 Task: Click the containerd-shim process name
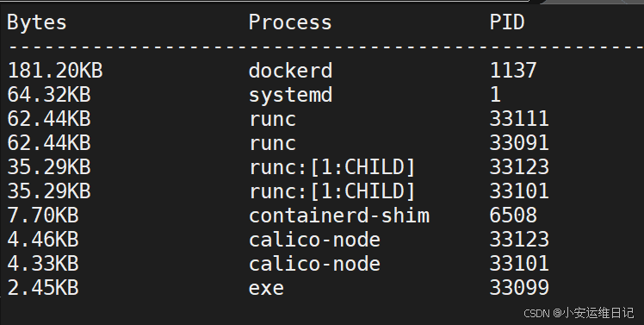pos(339,216)
